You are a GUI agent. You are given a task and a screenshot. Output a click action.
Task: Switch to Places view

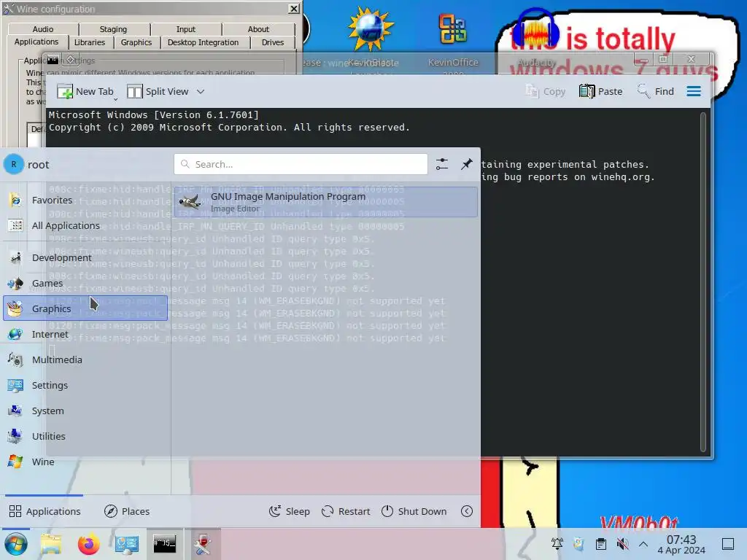pyautogui.click(x=127, y=511)
